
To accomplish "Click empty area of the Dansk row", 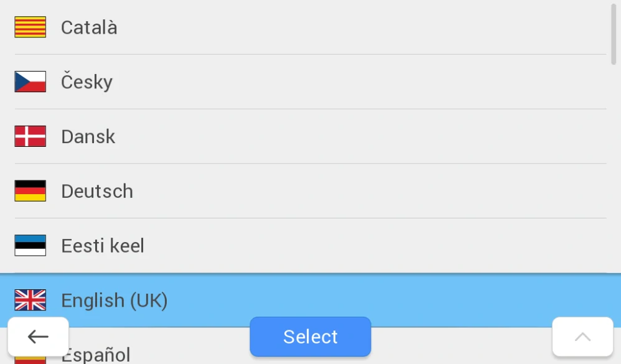I will [373, 136].
